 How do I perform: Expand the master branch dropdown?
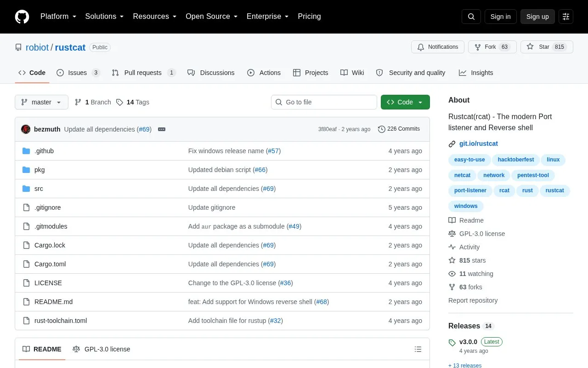click(41, 102)
